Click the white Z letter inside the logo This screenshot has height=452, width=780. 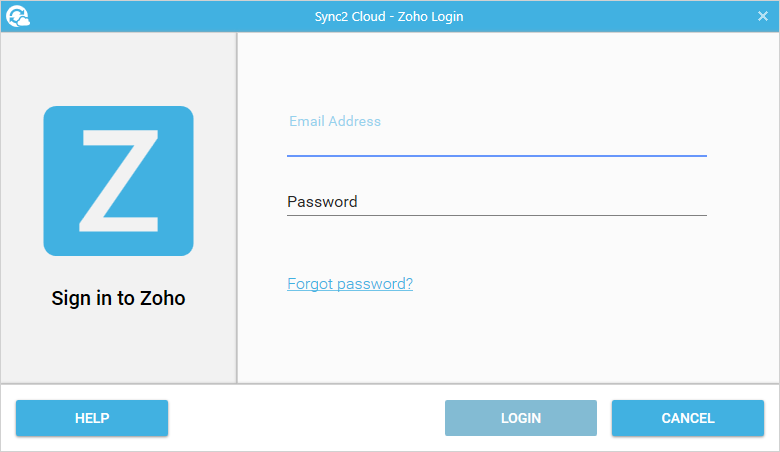119,181
